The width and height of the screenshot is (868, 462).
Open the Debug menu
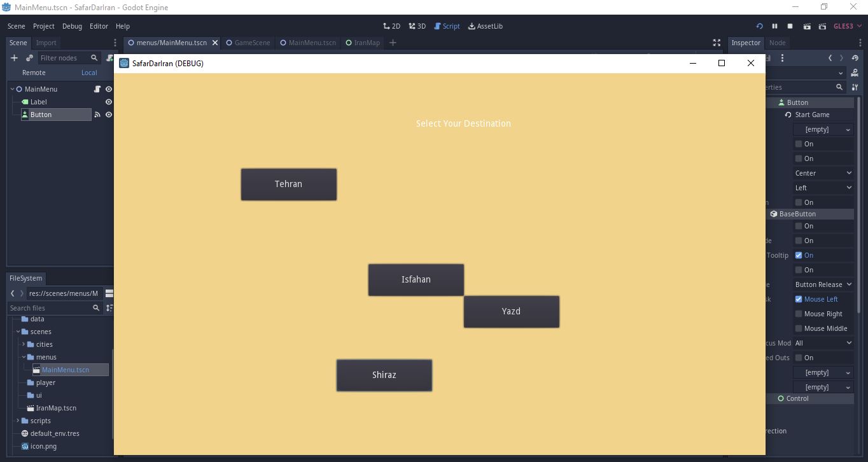[72, 26]
